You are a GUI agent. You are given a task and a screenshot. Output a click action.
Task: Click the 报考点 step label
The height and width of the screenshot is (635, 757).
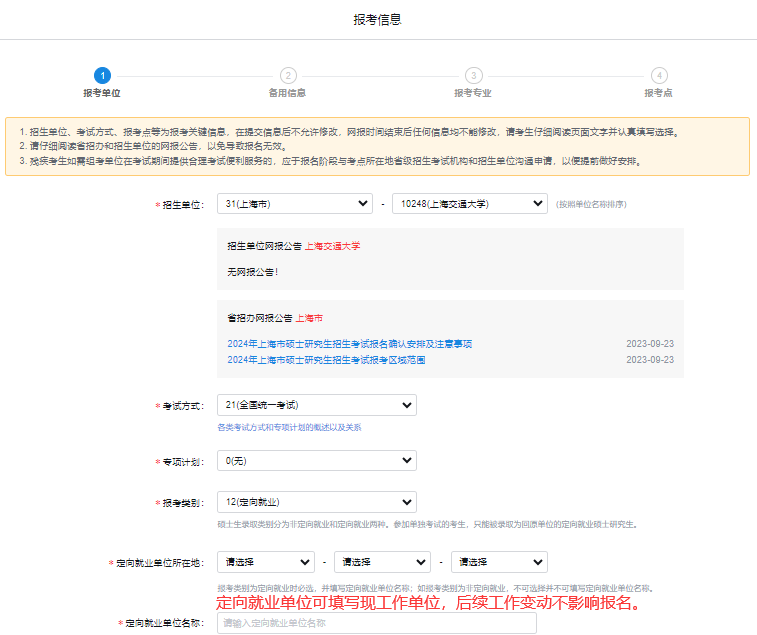click(x=658, y=93)
